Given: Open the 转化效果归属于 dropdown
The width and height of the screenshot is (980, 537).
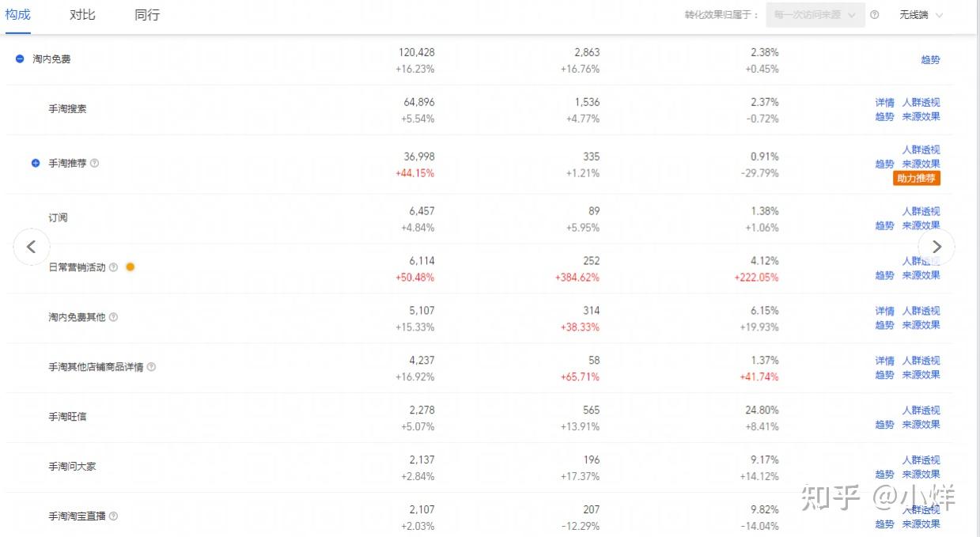Looking at the screenshot, I should pos(815,15).
